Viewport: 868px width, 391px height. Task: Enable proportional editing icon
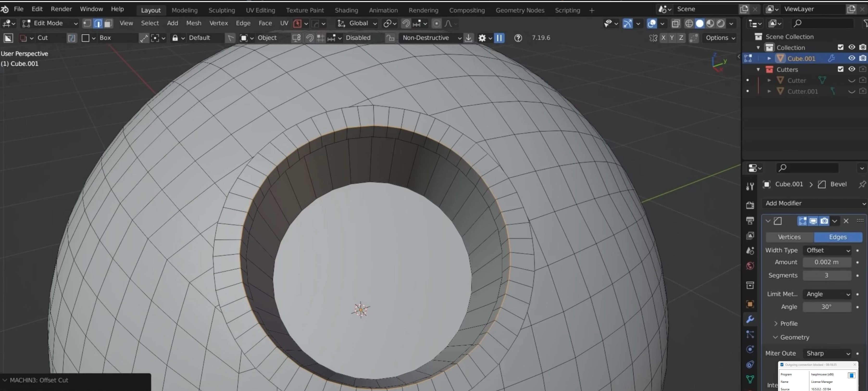[x=436, y=23]
